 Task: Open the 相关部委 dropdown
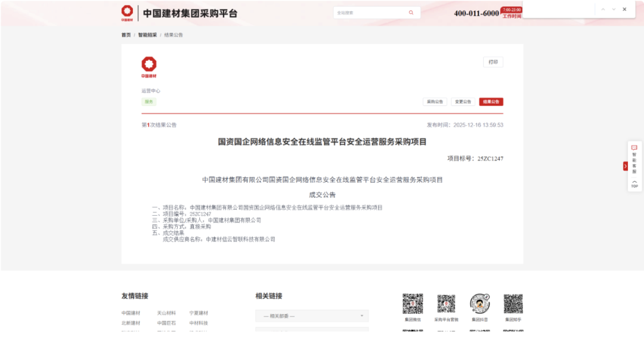312,316
